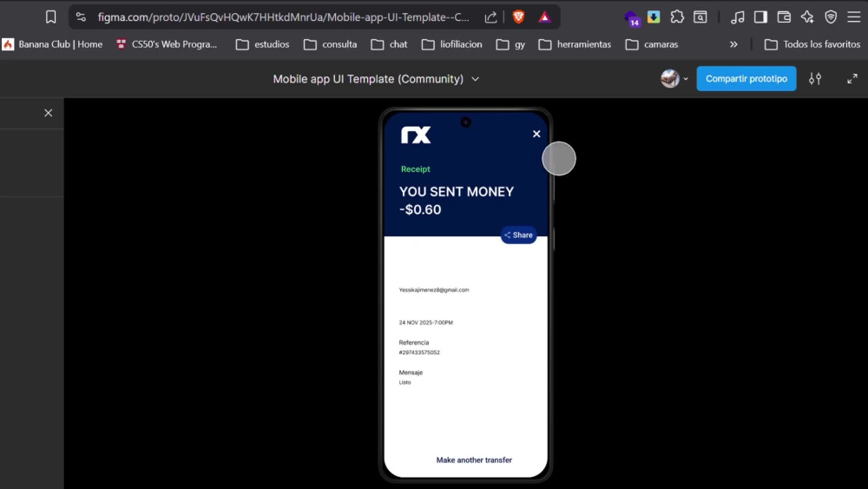
Task: Toggle the browser sidebar panel icon
Action: [x=760, y=17]
